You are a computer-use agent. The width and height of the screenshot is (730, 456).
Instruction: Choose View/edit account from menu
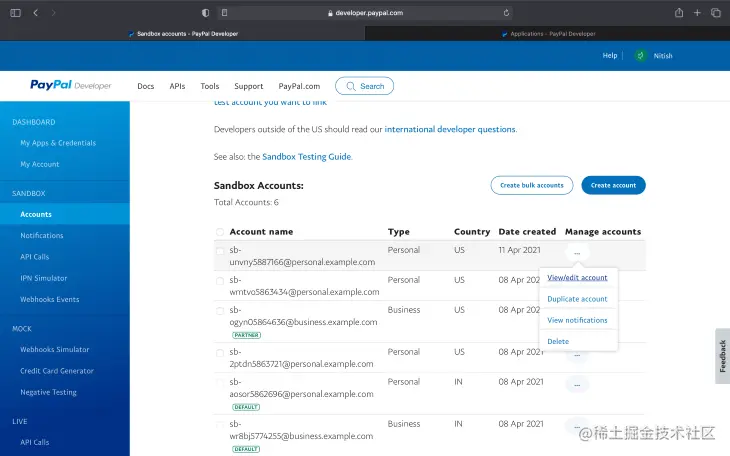577,278
